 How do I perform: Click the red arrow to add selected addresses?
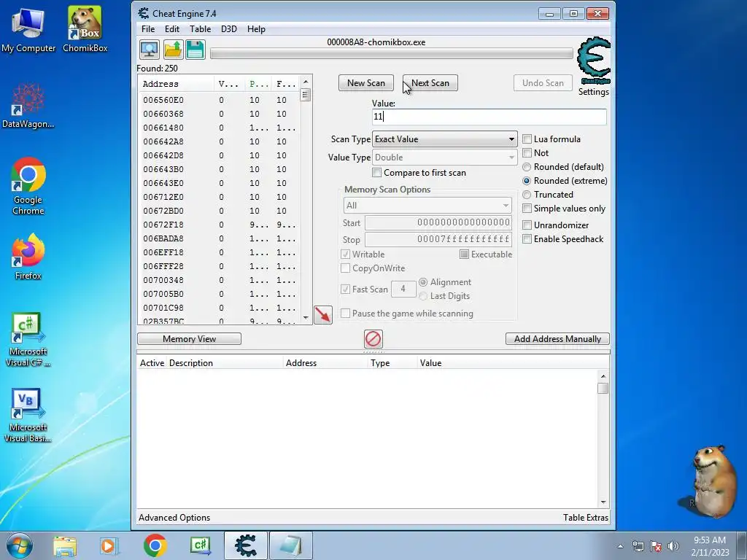click(x=323, y=315)
